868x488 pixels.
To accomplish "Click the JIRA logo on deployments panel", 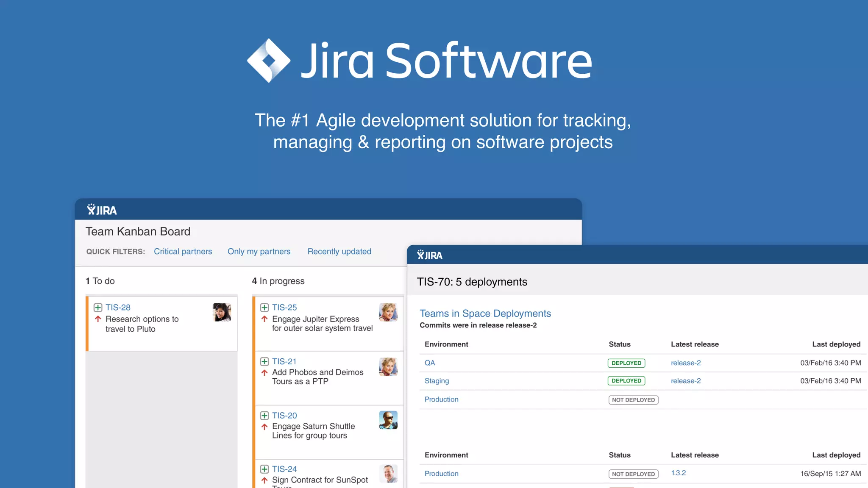I will point(429,255).
